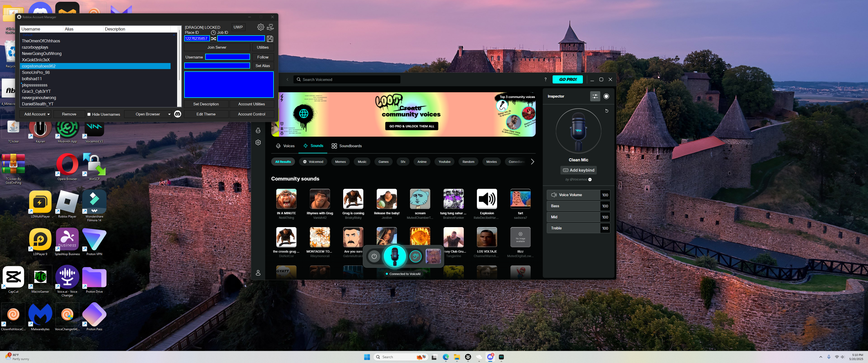Switch to the Voices tab
This screenshot has width=868, height=363.
pos(285,146)
